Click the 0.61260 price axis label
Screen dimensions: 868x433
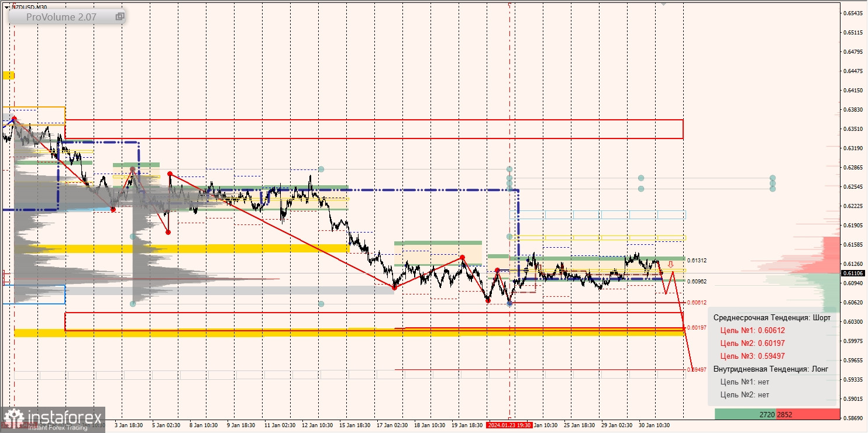click(x=853, y=264)
